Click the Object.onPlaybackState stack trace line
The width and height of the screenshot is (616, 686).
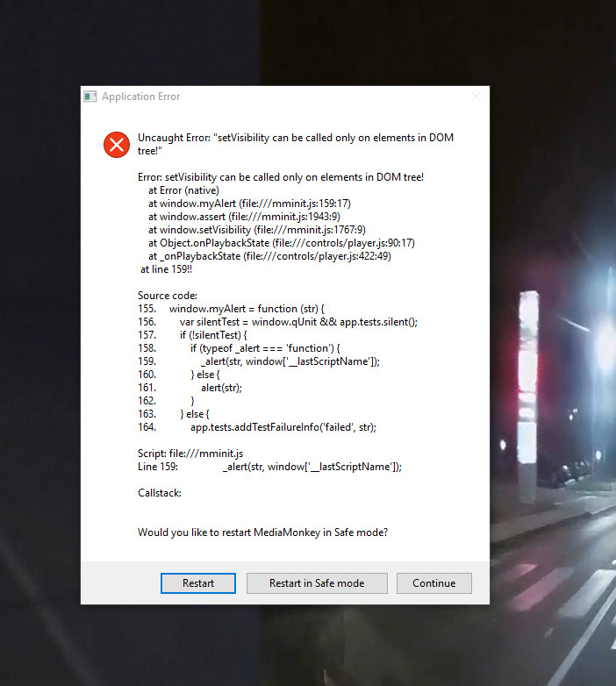coord(281,243)
